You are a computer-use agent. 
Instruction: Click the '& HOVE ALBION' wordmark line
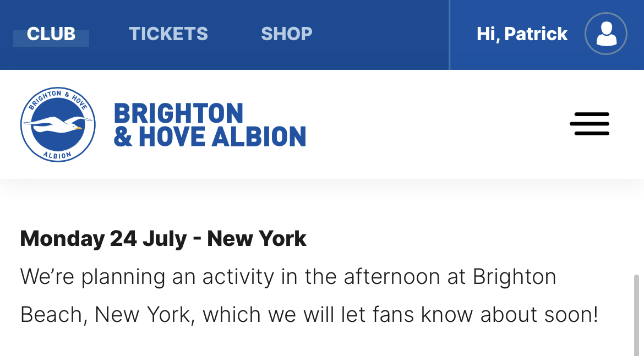210,137
